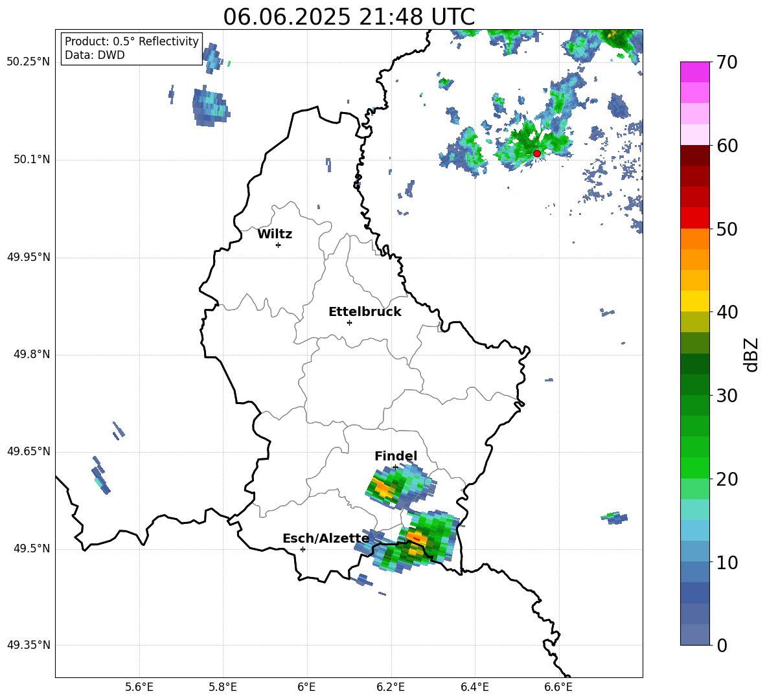
Task: Click the Ettelbruck city label
Action: [x=365, y=312]
